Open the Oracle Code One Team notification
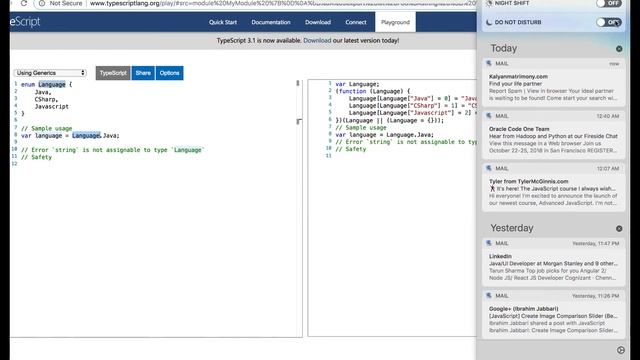The height and width of the screenshot is (360, 640). point(553,134)
